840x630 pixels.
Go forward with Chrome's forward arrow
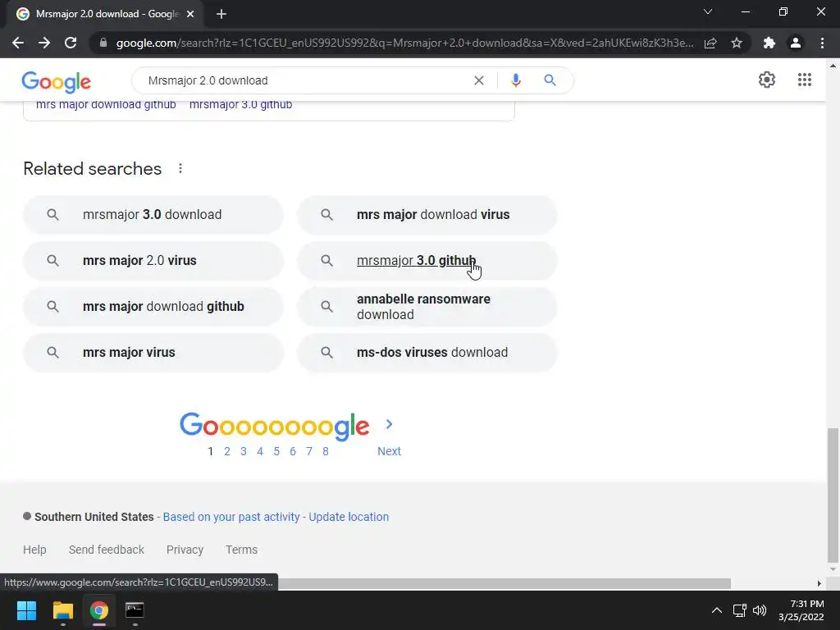(44, 43)
